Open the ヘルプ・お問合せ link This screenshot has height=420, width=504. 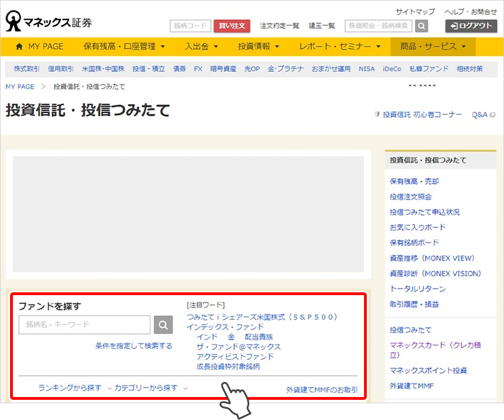pos(471,12)
